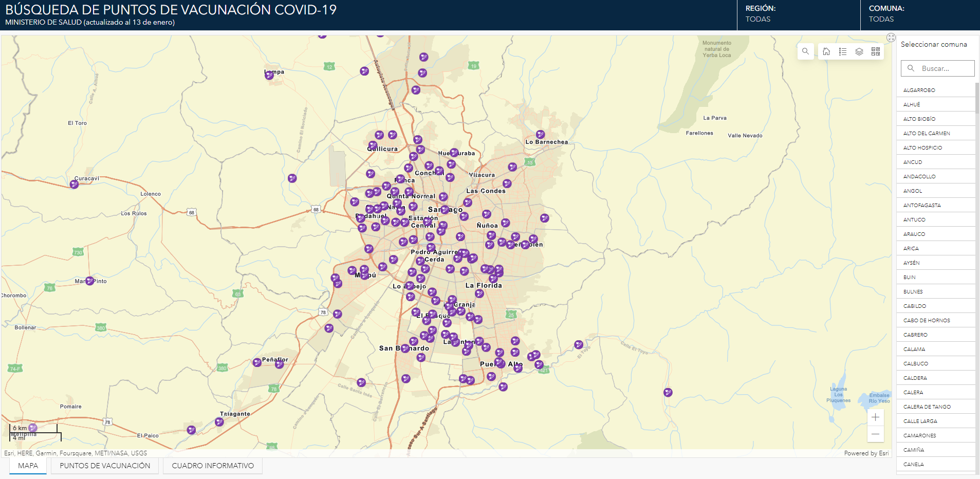980x479 pixels.
Task: Switch to the Puntos de Vacunación tab
Action: pyautogui.click(x=105, y=466)
